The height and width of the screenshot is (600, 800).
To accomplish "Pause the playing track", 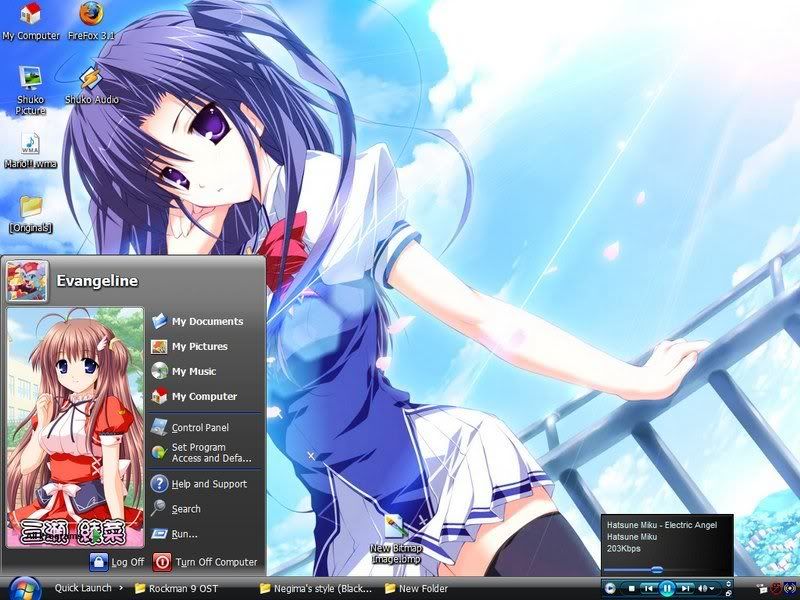I will [x=667, y=588].
